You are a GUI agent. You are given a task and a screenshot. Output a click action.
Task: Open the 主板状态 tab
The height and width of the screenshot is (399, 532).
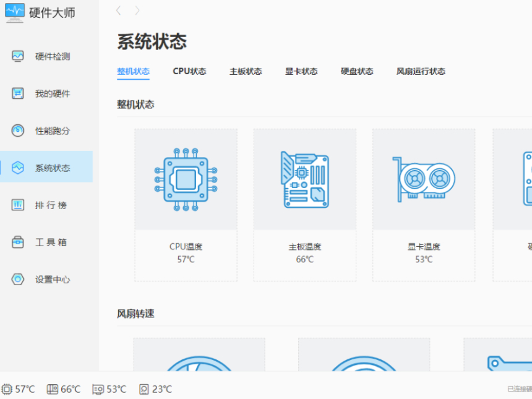coord(246,71)
